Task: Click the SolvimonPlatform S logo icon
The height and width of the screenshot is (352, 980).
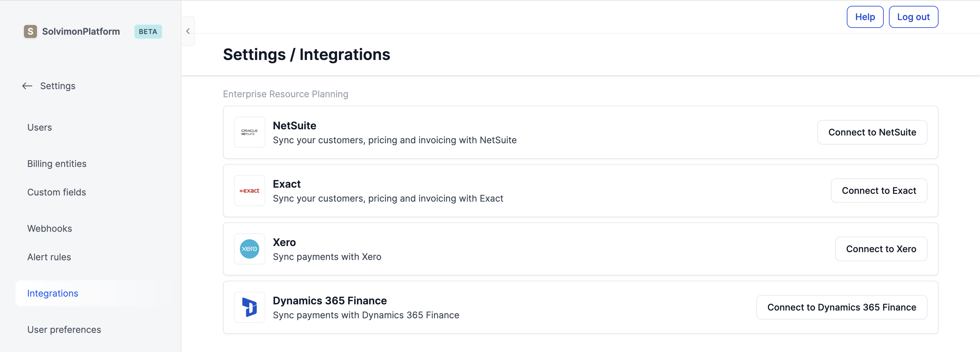Action: tap(30, 31)
